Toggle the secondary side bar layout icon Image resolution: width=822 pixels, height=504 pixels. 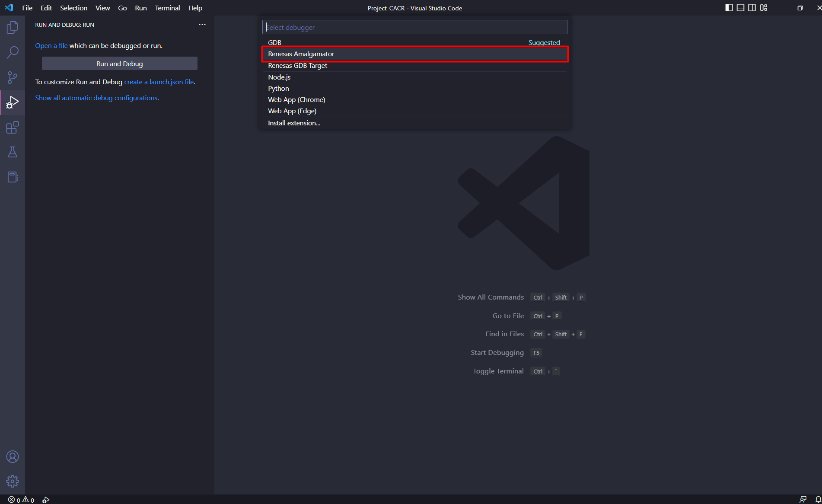tap(752, 8)
